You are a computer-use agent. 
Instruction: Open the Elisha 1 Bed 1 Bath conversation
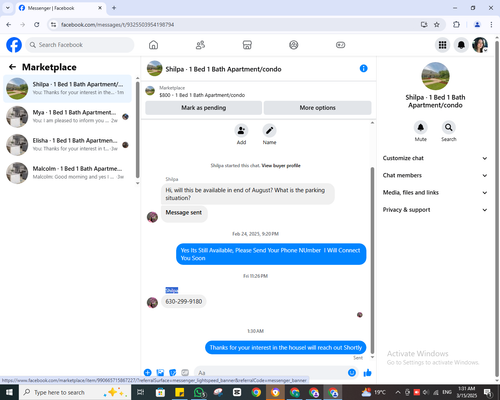[x=67, y=145]
